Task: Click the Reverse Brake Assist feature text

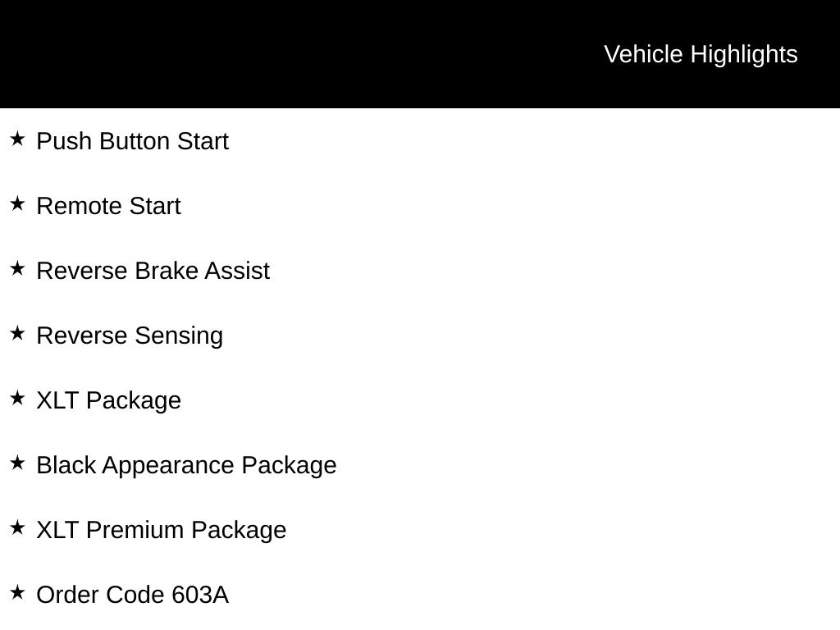Action: coord(153,271)
